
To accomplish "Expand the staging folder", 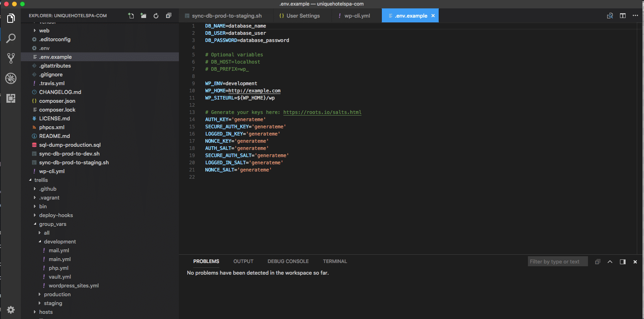I will click(x=100, y=303).
